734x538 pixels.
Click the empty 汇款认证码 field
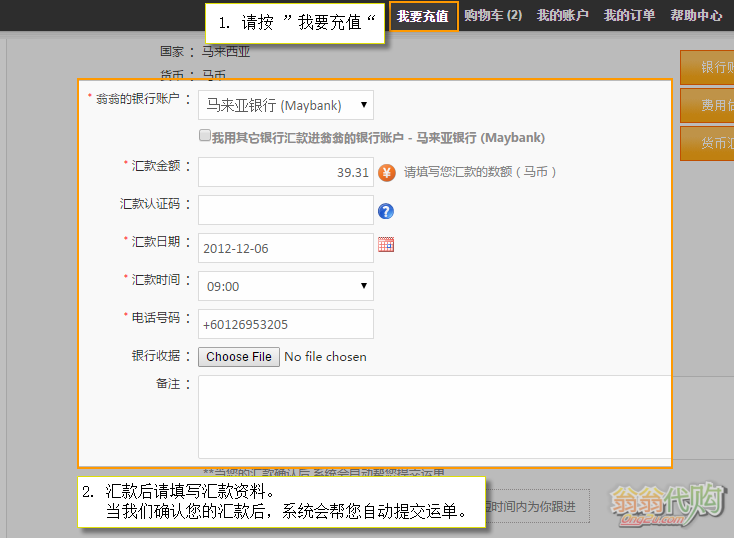(x=286, y=210)
